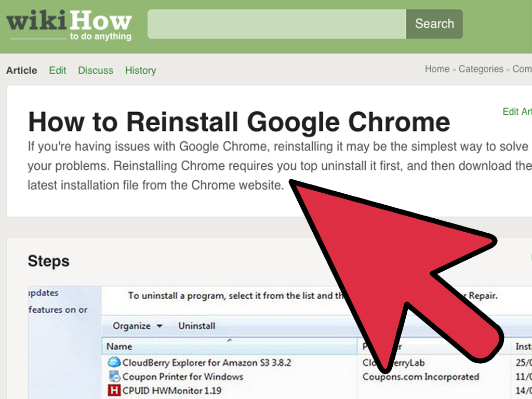Click the Steps section heading
532x399 pixels.
coord(48,261)
